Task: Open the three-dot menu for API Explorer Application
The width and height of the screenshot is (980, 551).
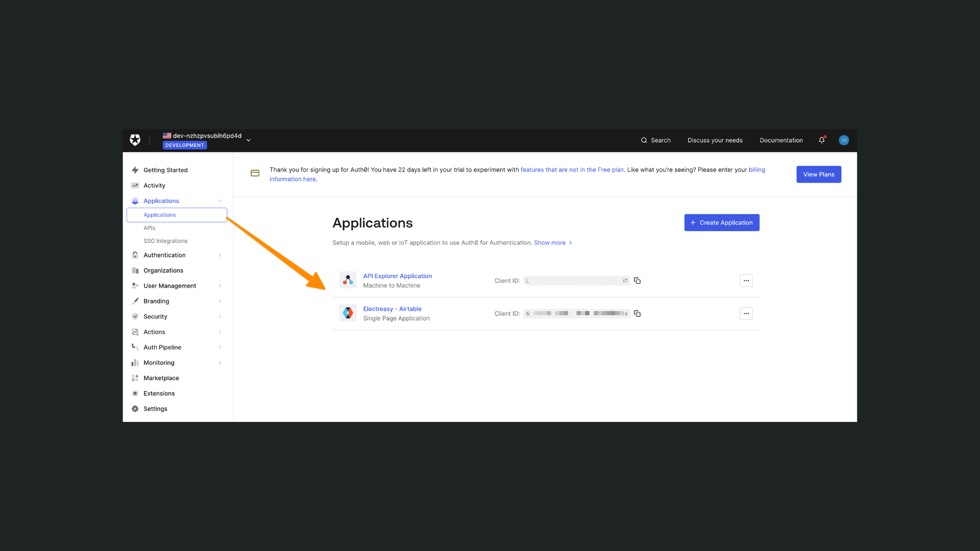Action: (x=746, y=281)
